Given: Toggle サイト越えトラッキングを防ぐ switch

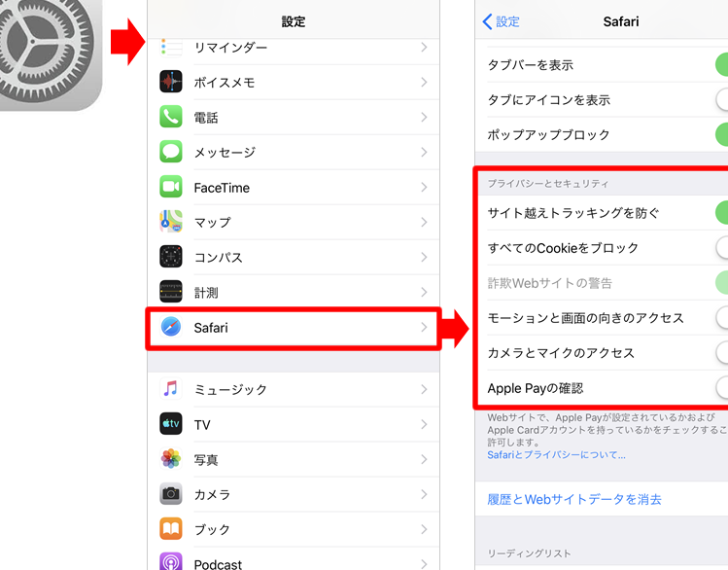Looking at the screenshot, I should [x=721, y=213].
